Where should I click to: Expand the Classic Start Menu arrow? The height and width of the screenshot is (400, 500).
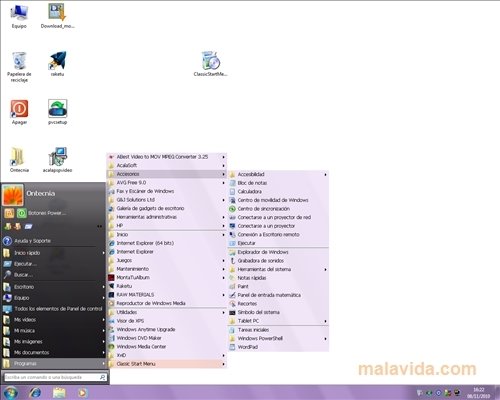pos(223,364)
